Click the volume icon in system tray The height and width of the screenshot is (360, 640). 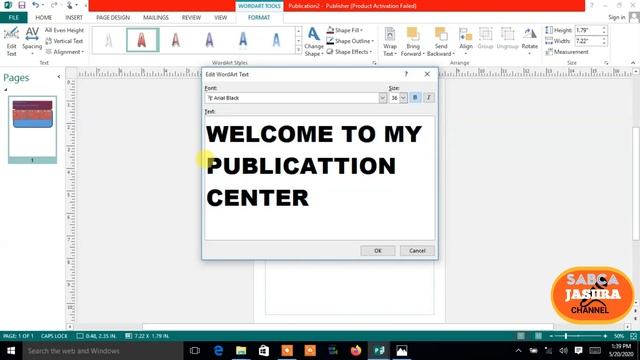coord(564,351)
